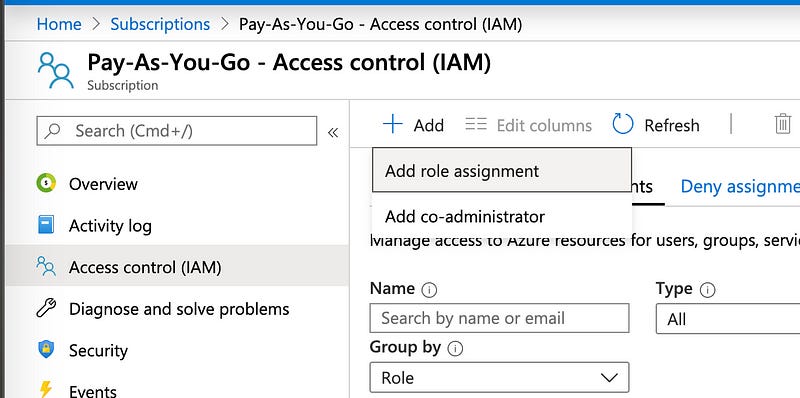Click the subscription Access control header icon
The image size is (800, 398).
[56, 70]
